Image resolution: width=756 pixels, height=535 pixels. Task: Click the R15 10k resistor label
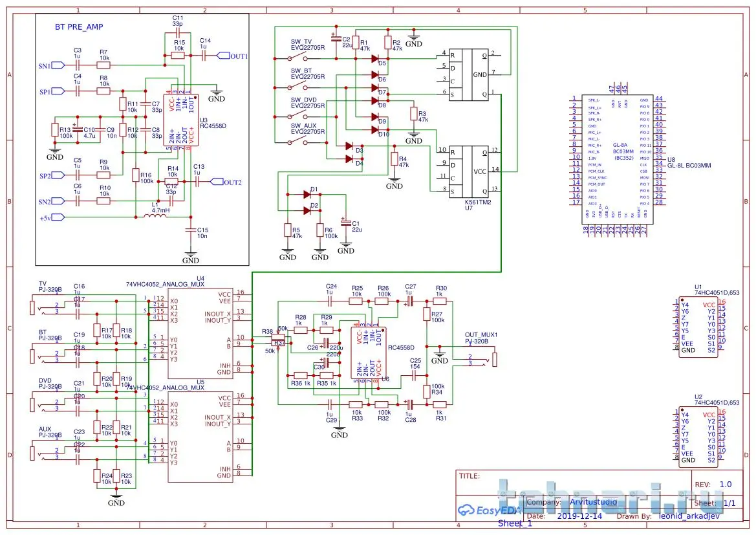click(x=179, y=45)
